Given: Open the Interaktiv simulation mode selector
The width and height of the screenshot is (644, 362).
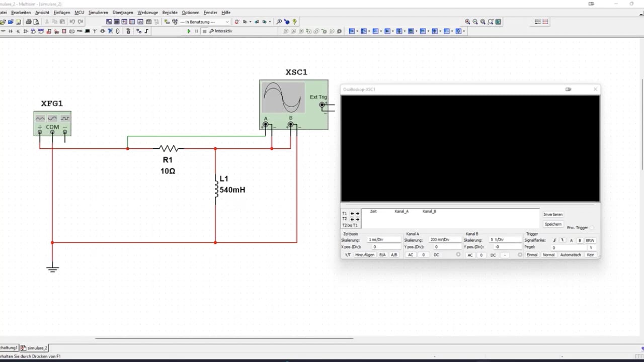Looking at the screenshot, I should 221,31.
